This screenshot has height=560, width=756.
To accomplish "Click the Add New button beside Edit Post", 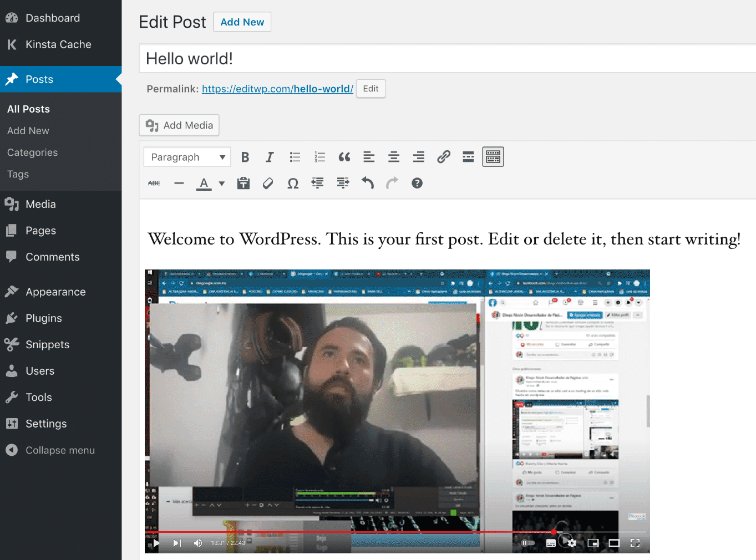I will [242, 22].
